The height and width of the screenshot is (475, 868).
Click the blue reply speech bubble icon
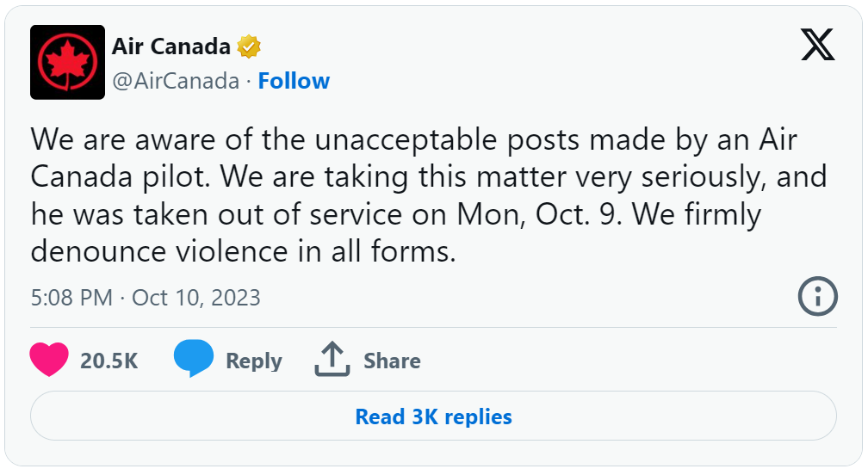pos(193,358)
